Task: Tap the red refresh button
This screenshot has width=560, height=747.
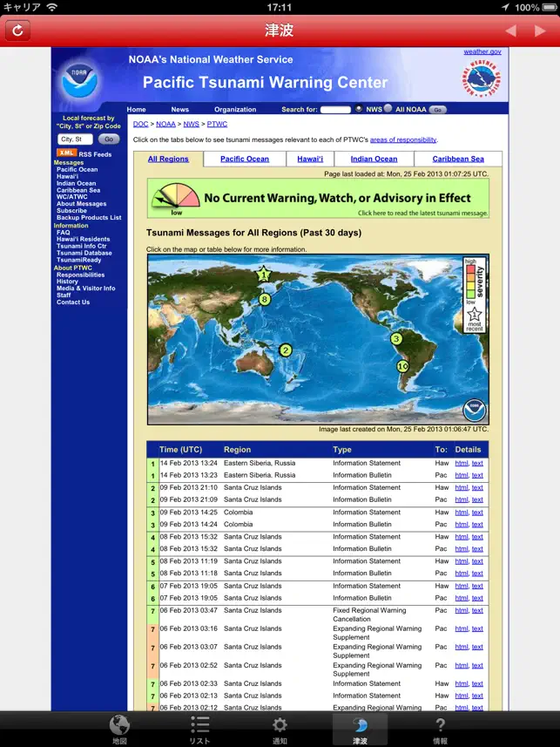Action: pyautogui.click(x=17, y=31)
